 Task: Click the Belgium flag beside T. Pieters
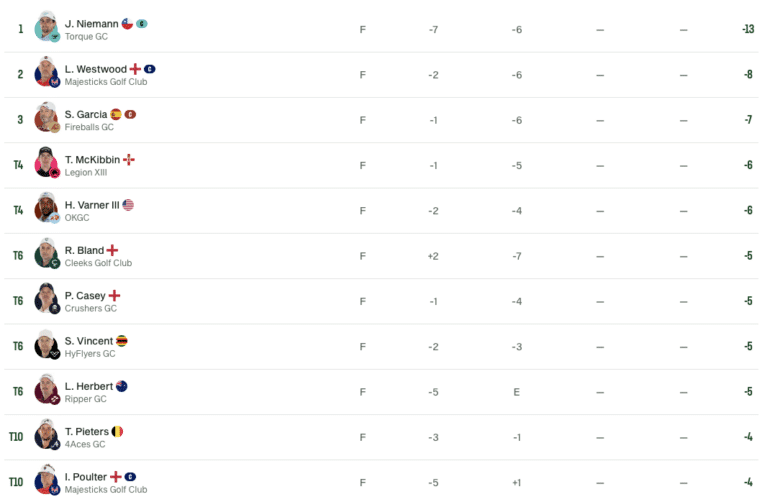(x=117, y=431)
